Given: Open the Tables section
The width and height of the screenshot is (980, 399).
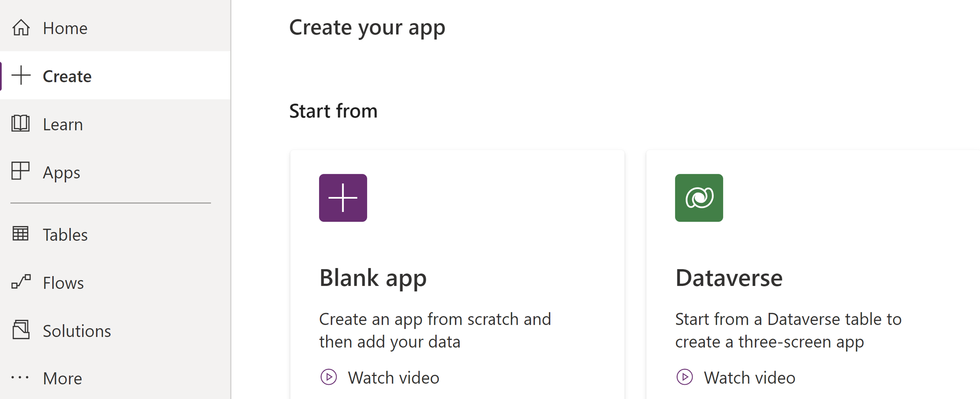Looking at the screenshot, I should click(66, 234).
